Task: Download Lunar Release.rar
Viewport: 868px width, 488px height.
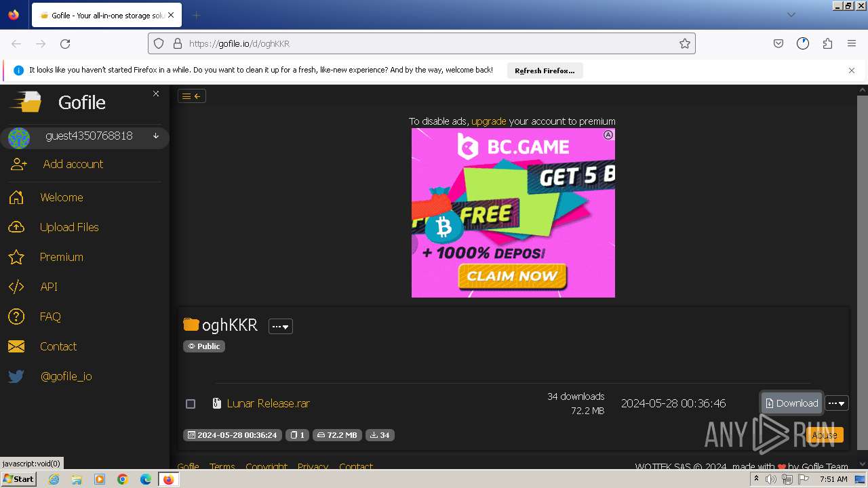Action: click(791, 403)
